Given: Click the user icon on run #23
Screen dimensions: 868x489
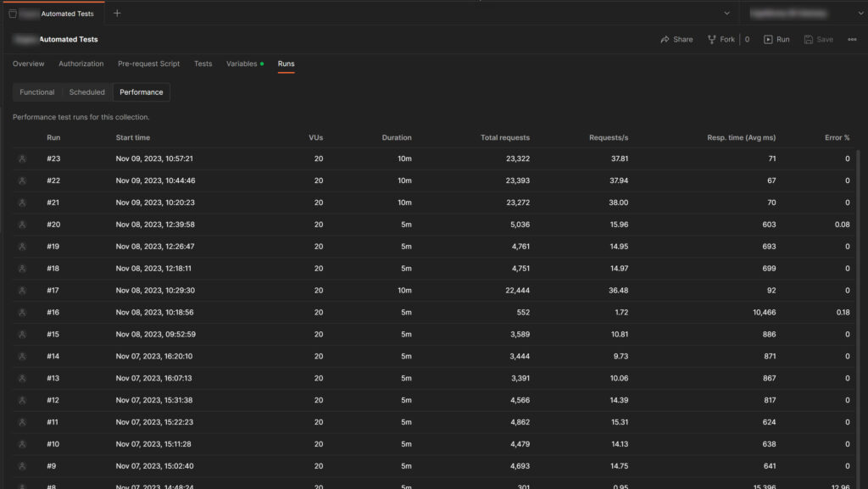Looking at the screenshot, I should click(22, 158).
